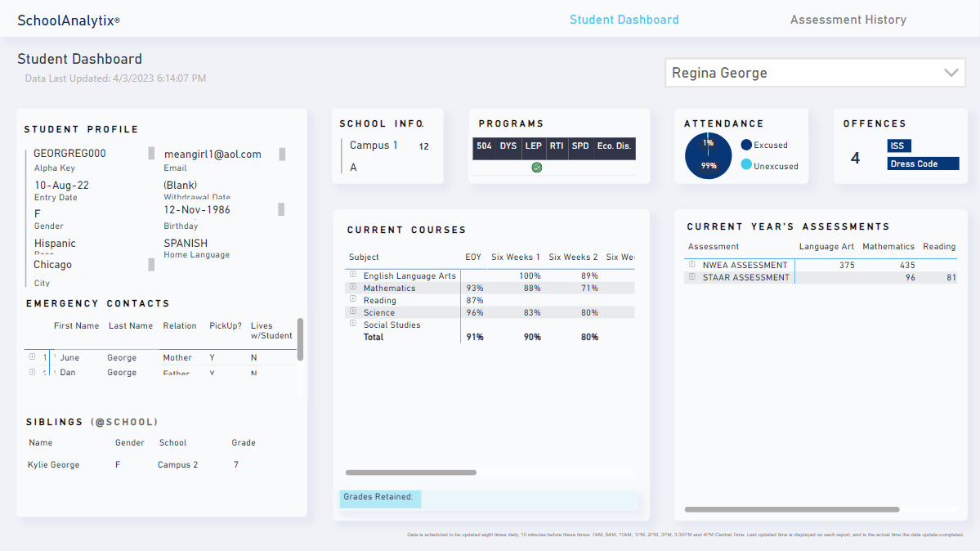
Task: Click the Email card scroll handle
Action: pyautogui.click(x=282, y=154)
